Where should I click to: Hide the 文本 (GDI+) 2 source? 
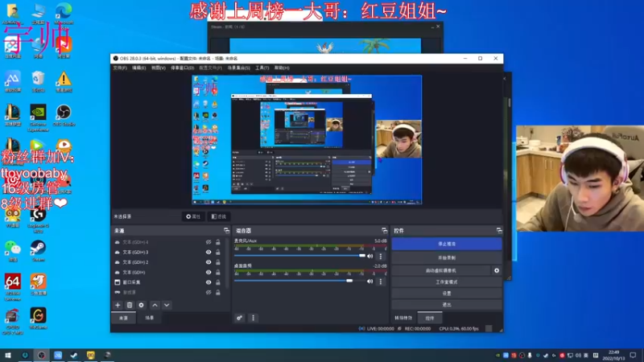click(208, 262)
